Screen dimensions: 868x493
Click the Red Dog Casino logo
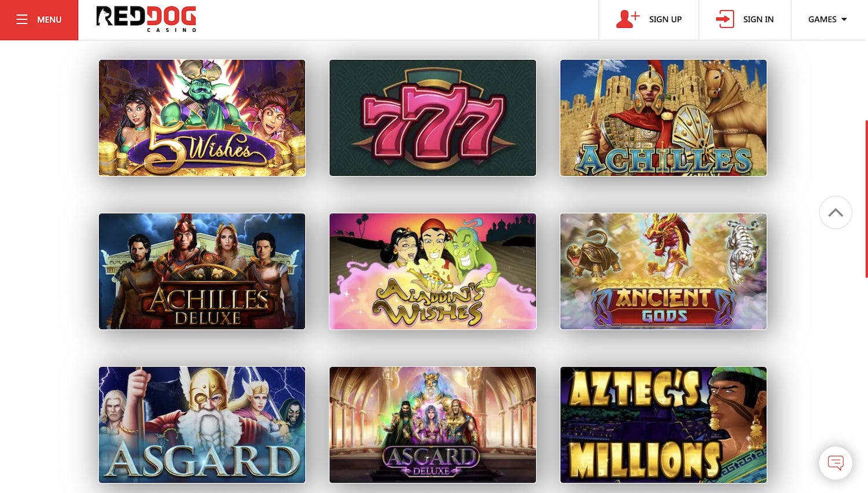point(146,19)
